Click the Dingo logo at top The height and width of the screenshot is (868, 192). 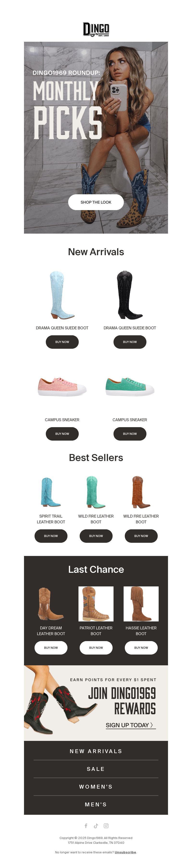coord(96,30)
